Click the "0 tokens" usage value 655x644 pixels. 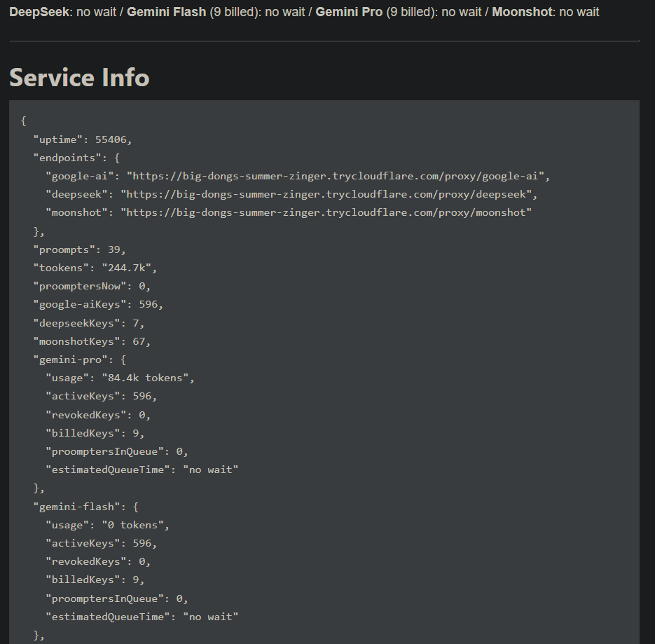click(133, 526)
